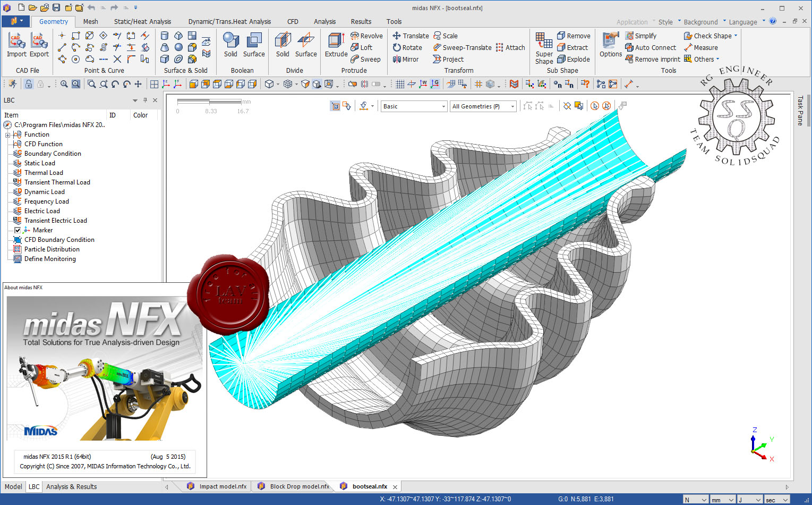Choose the Divide Surface tool
This screenshot has width=812, height=505.
(x=306, y=45)
